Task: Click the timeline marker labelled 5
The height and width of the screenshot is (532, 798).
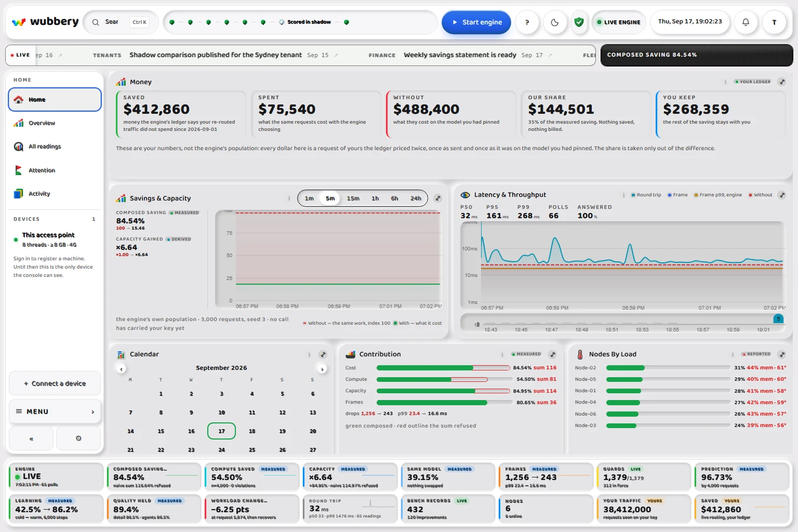Action: coord(778,319)
